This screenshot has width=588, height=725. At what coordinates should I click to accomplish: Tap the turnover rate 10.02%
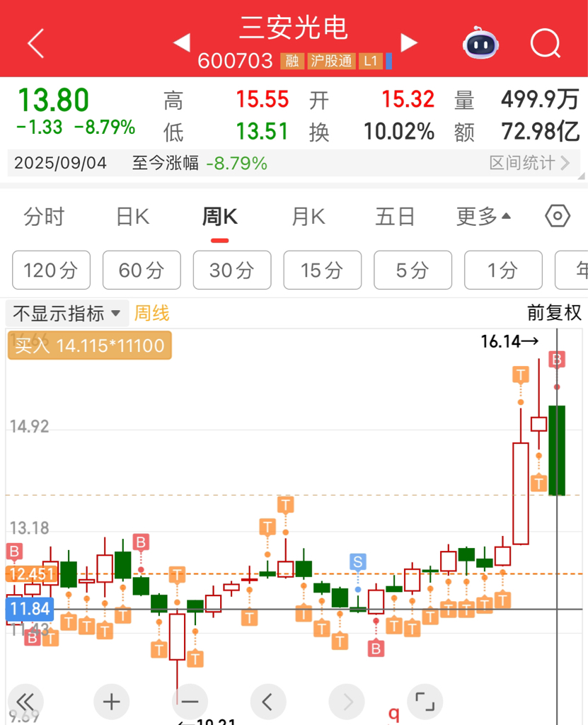pos(399,131)
